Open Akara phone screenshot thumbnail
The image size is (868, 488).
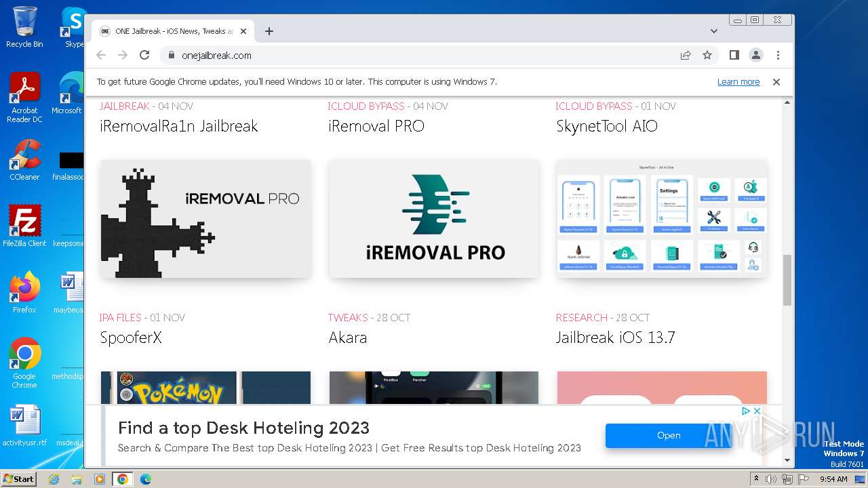click(x=434, y=388)
